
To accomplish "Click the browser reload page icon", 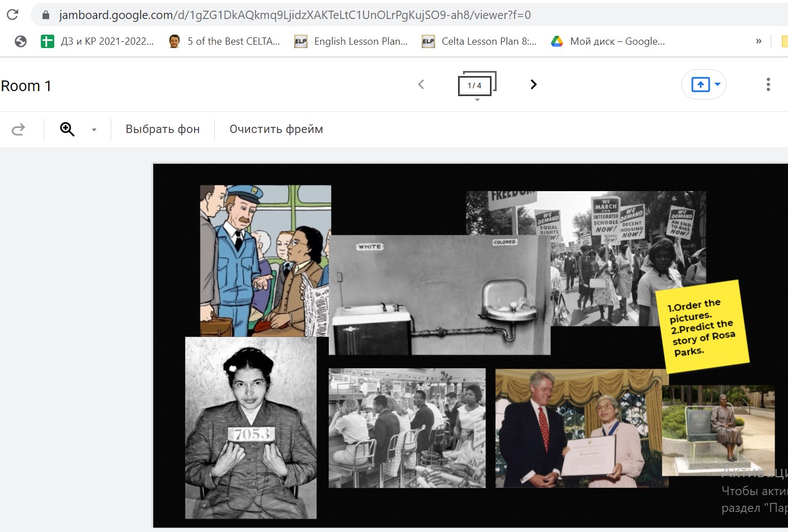I will click(12, 15).
